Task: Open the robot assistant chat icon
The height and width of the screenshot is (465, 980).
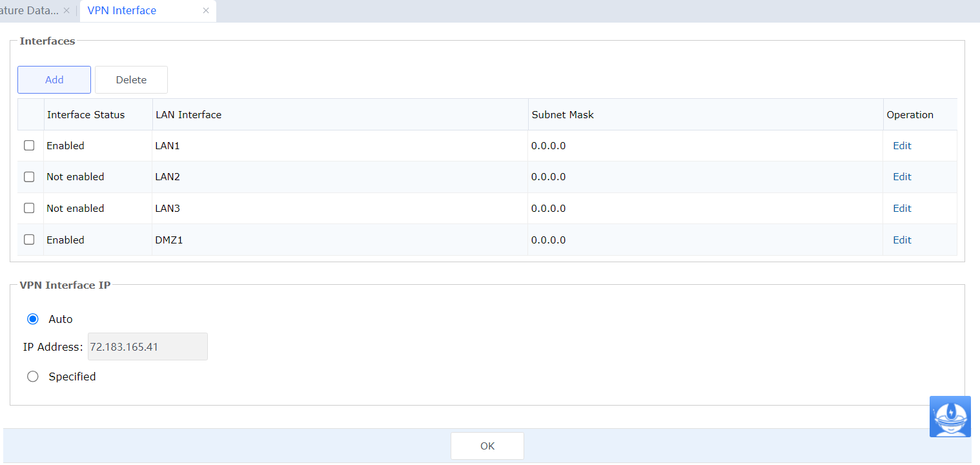Action: point(950,417)
